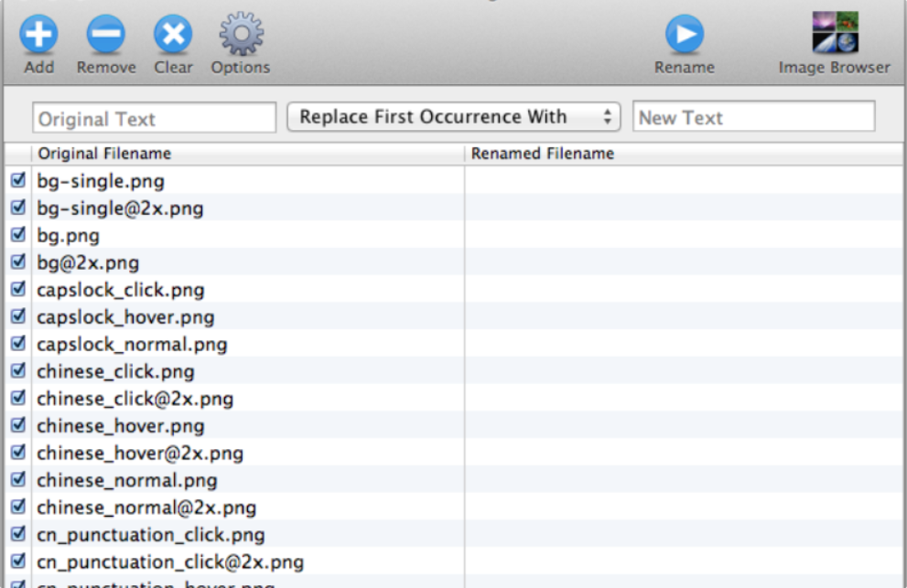Focus the Original Text field
This screenshot has height=588, width=907.
(x=155, y=118)
